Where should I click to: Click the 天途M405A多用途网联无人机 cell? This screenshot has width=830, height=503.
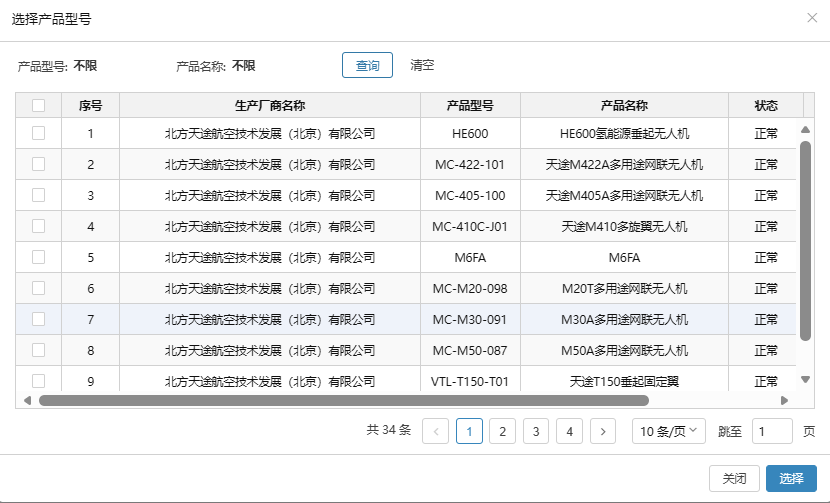click(x=625, y=195)
